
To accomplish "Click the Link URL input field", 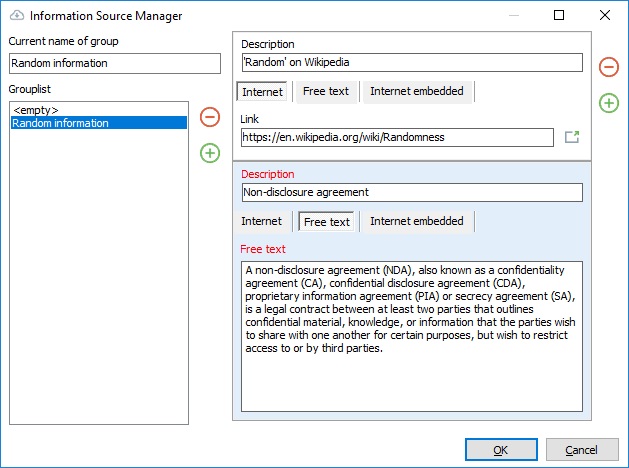I will tap(396, 137).
